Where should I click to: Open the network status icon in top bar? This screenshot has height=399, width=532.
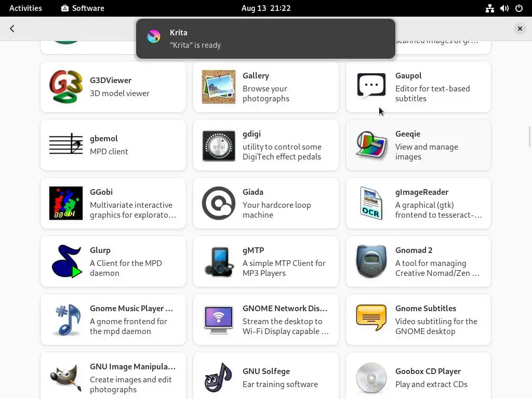489,8
